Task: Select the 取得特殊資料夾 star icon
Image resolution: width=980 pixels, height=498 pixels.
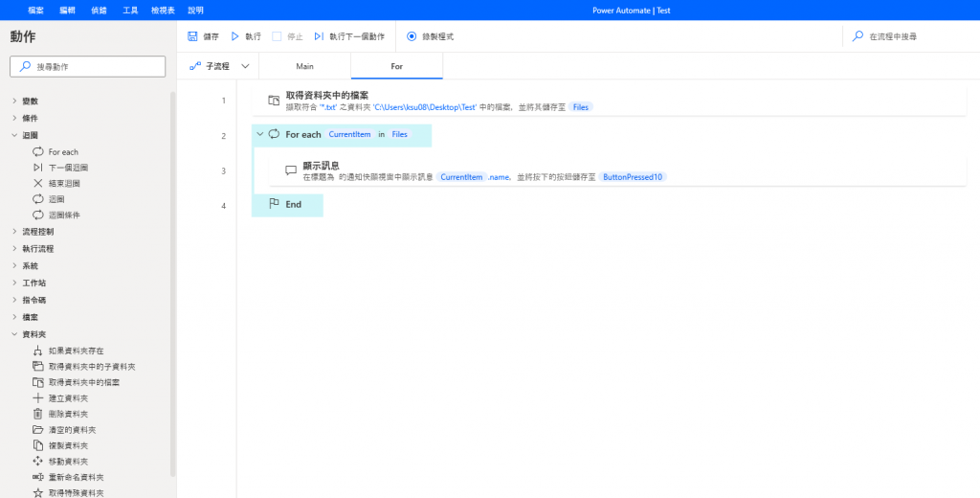Action: click(38, 493)
